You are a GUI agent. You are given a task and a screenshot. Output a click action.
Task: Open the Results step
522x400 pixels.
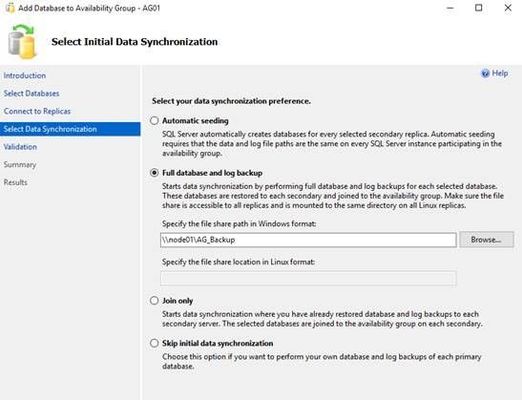click(15, 182)
